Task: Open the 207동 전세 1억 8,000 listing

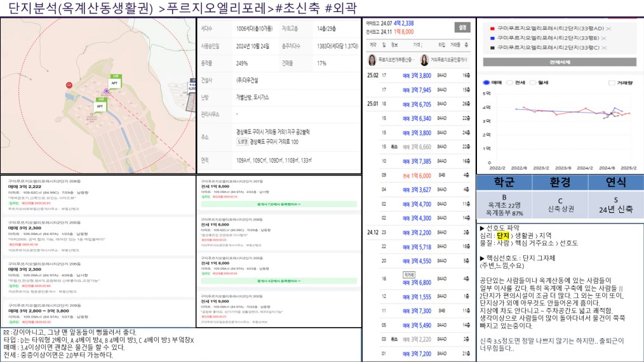Action: point(279,193)
